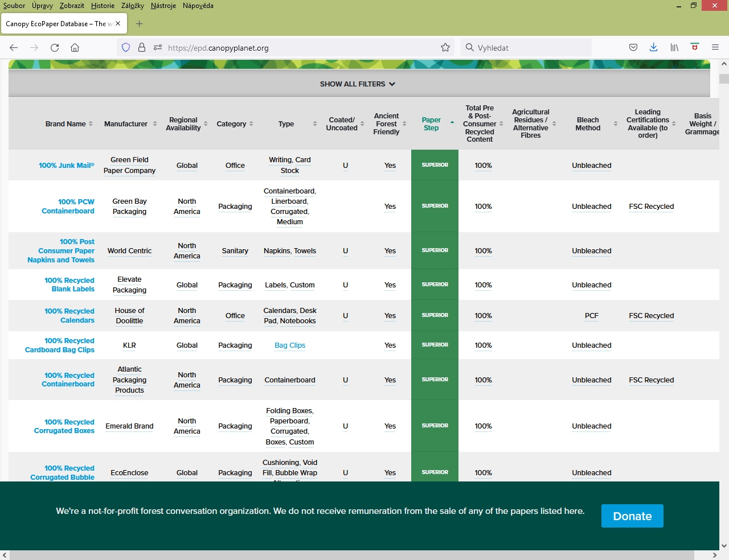Open the Záložky menu
729x560 pixels.
coord(133,6)
